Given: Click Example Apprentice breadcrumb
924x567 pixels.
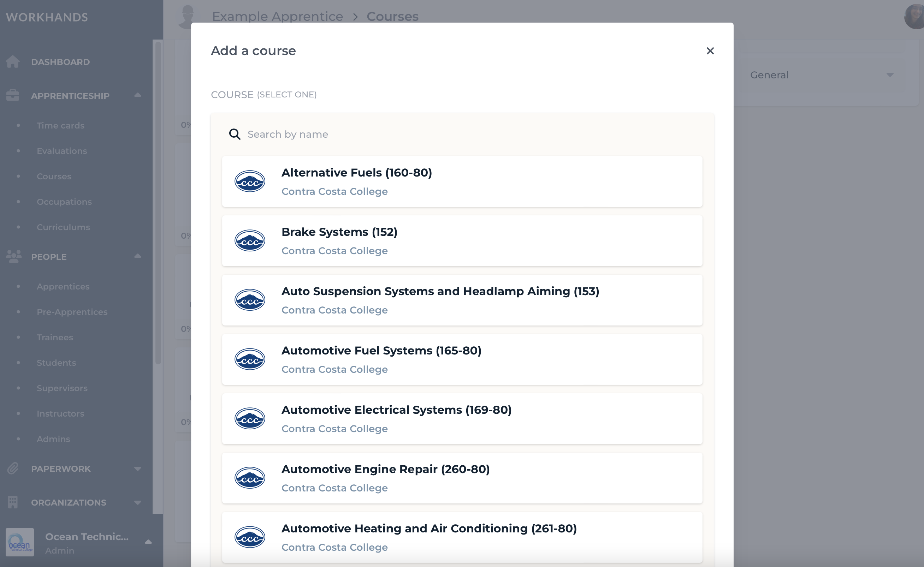Looking at the screenshot, I should [278, 17].
